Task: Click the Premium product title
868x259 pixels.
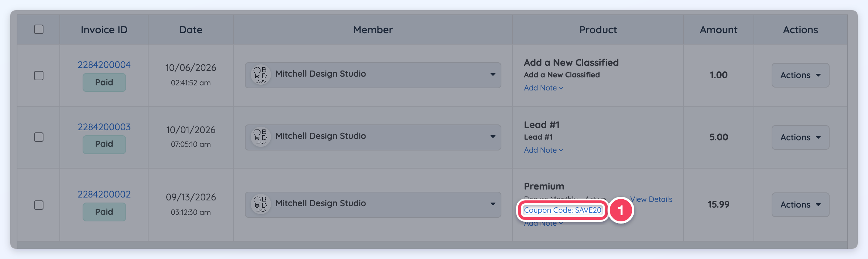Action: [x=544, y=186]
